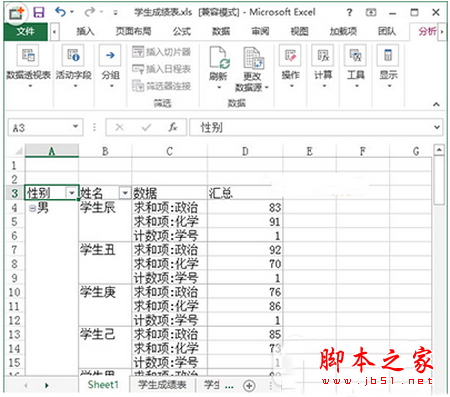Click the Save icon in quick access toolbar
Screen dimensions: 450x397
click(39, 13)
